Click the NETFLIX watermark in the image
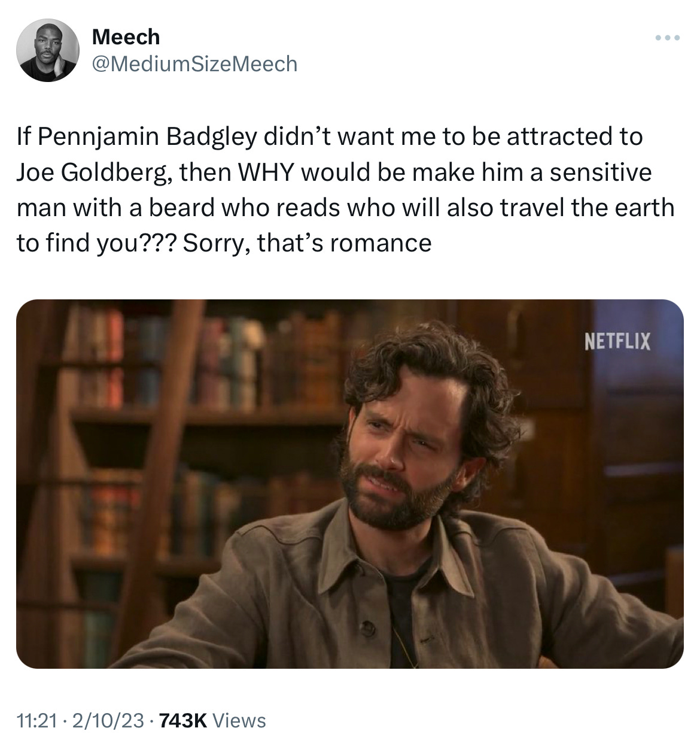 pos(617,342)
